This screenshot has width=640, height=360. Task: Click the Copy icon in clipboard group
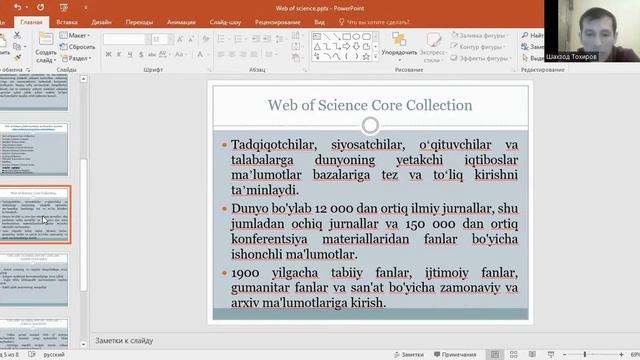(x=17, y=47)
